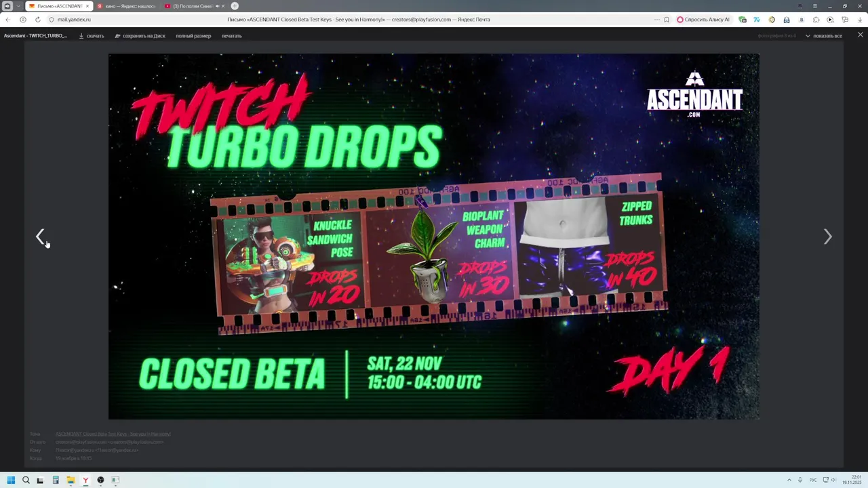868x488 pixels.
Task: Open a new browser tab
Action: pyautogui.click(x=235, y=6)
